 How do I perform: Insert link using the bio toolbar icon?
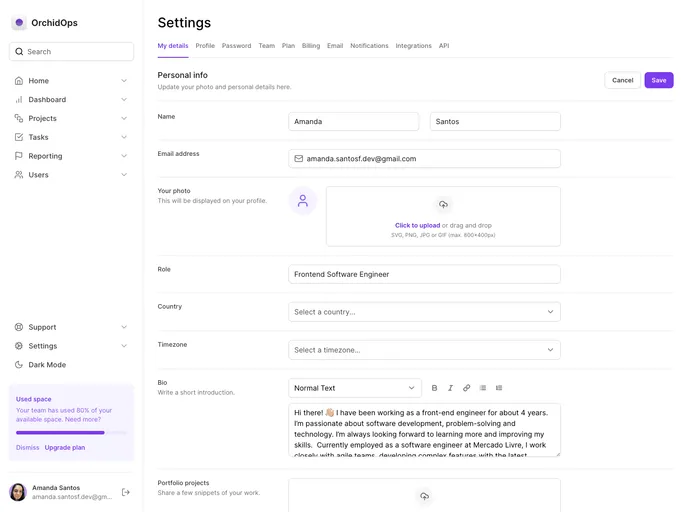[x=466, y=388]
